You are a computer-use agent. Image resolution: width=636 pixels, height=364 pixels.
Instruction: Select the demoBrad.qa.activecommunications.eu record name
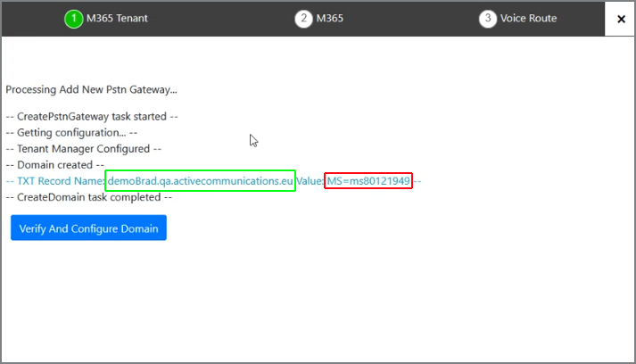tap(200, 180)
